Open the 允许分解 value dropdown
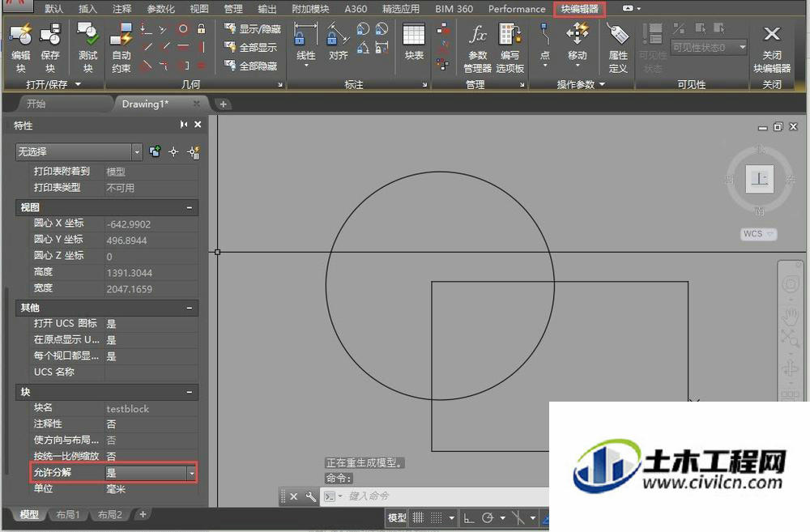810x532 pixels. pos(192,473)
